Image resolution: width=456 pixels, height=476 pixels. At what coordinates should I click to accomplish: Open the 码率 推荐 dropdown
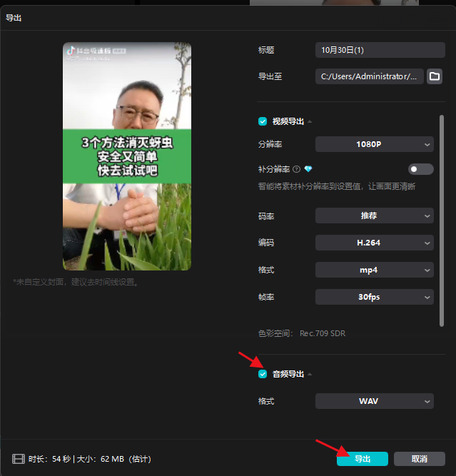[375, 216]
